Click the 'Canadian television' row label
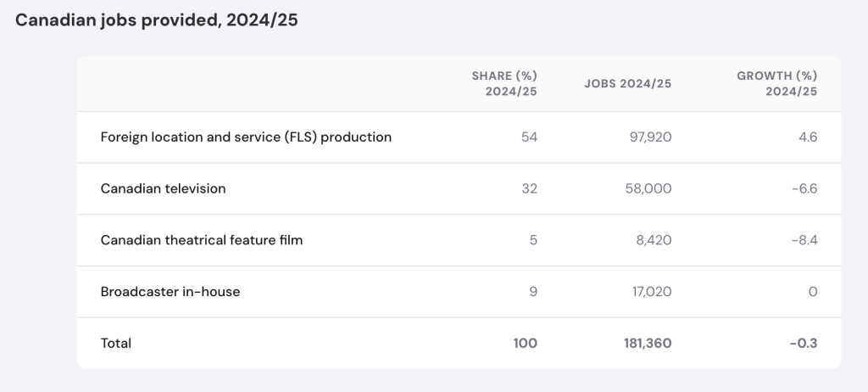Viewport: 868px width, 392px height. coord(163,188)
